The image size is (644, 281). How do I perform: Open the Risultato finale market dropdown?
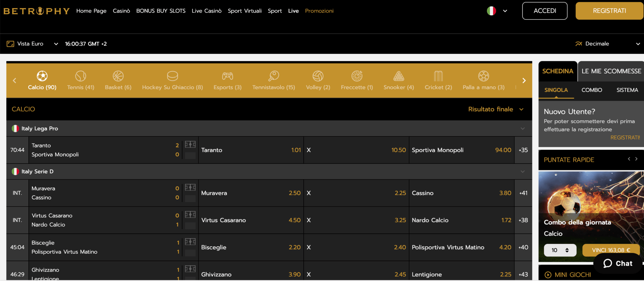pyautogui.click(x=521, y=109)
